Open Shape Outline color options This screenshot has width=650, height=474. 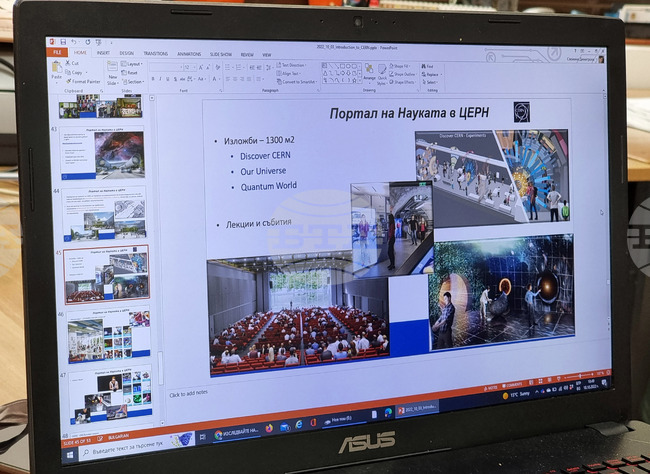pos(403,75)
